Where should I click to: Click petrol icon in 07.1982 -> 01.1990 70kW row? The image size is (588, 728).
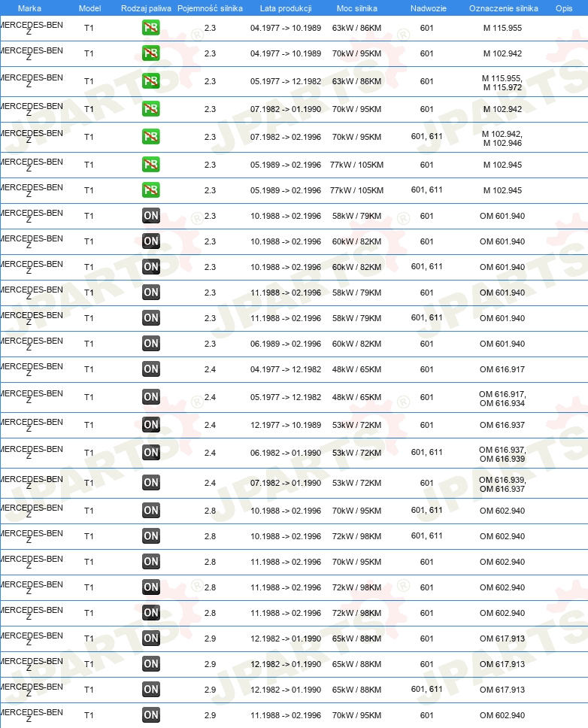click(x=151, y=108)
